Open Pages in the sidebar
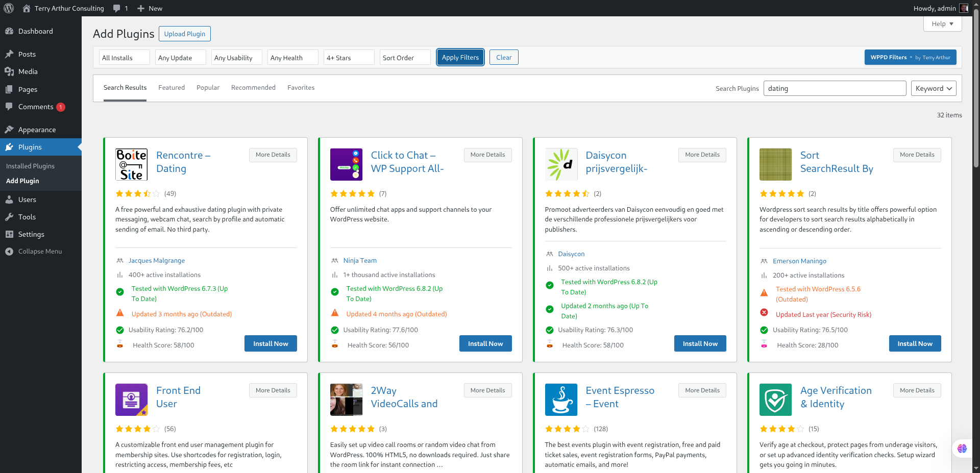The image size is (980, 473). coord(41,89)
